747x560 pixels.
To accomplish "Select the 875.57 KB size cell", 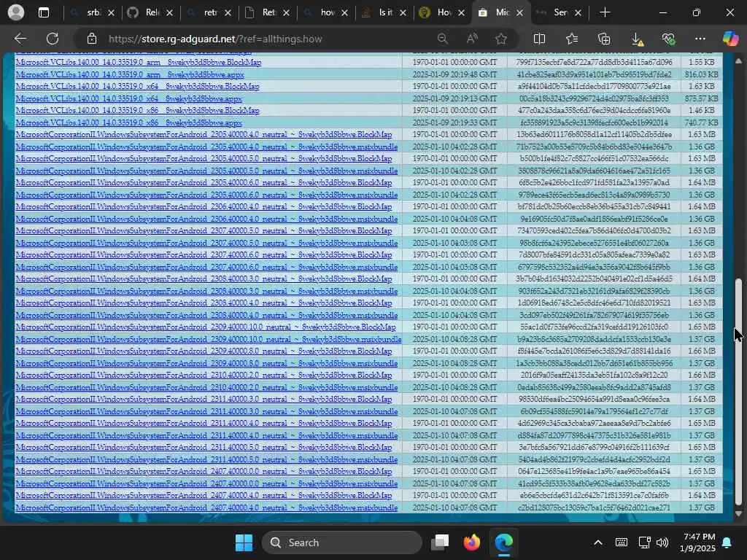I will [x=701, y=98].
